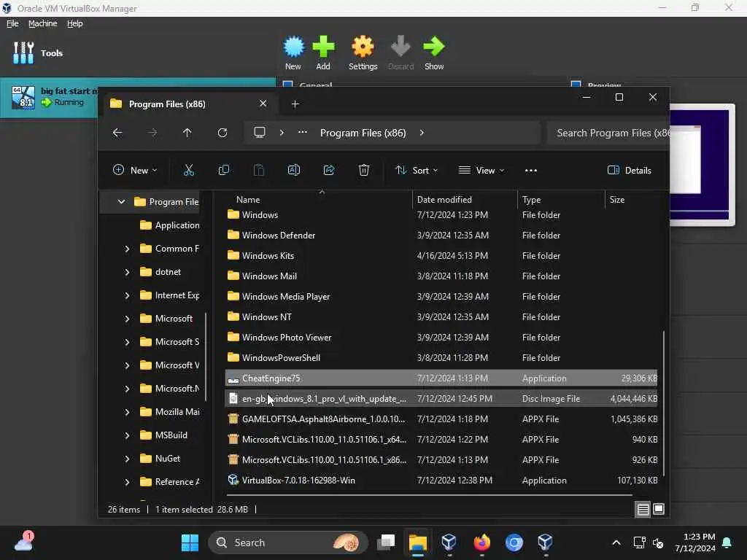
Task: Open the New item dropdown
Action: tap(135, 170)
